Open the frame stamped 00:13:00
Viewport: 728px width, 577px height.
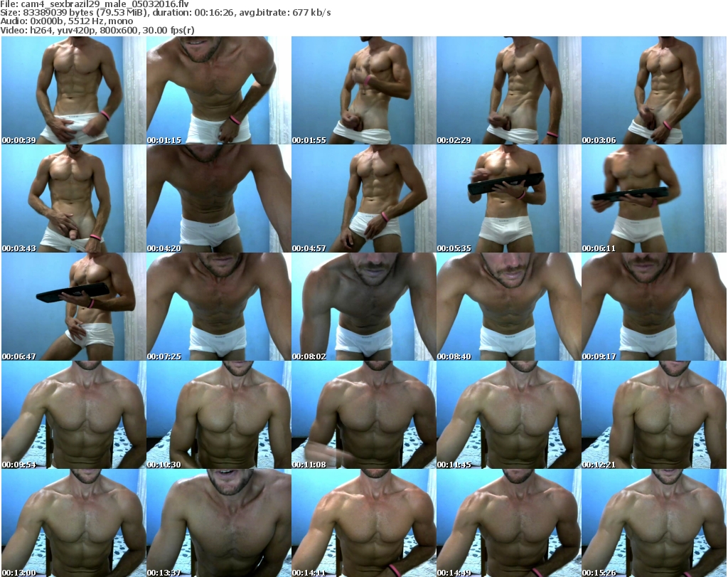[74, 523]
